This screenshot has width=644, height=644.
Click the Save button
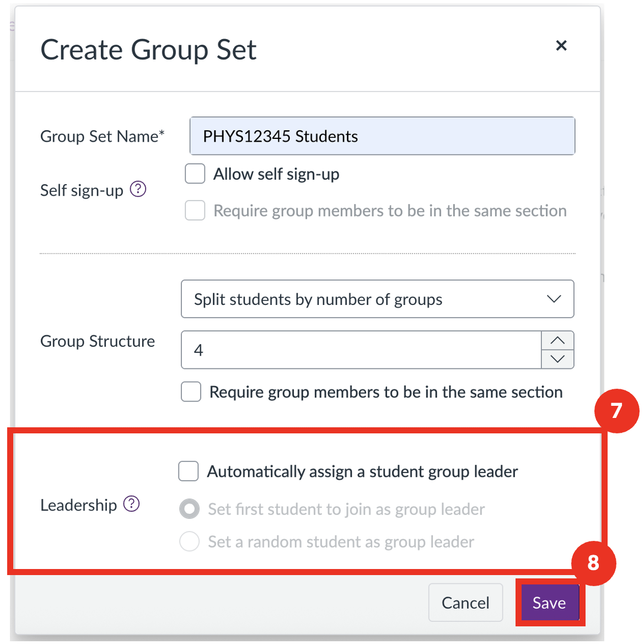(549, 602)
